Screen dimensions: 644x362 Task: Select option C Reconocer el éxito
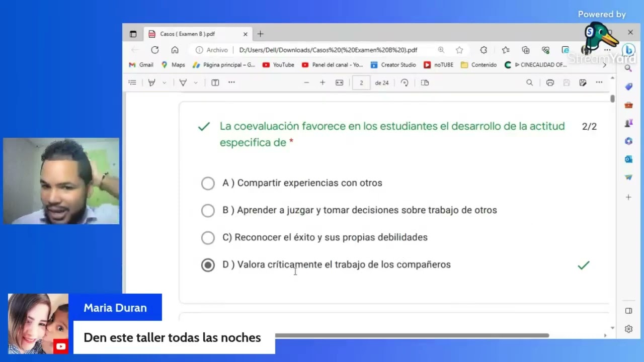coord(208,238)
